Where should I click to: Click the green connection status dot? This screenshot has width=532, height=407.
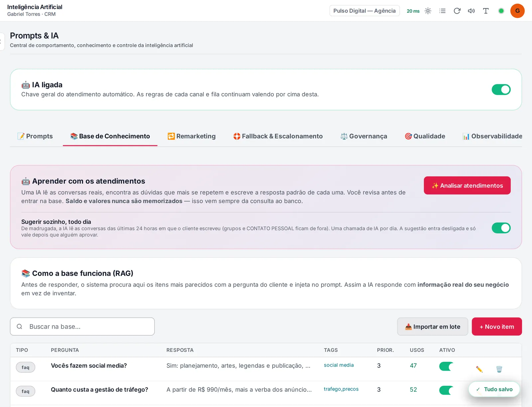click(501, 11)
